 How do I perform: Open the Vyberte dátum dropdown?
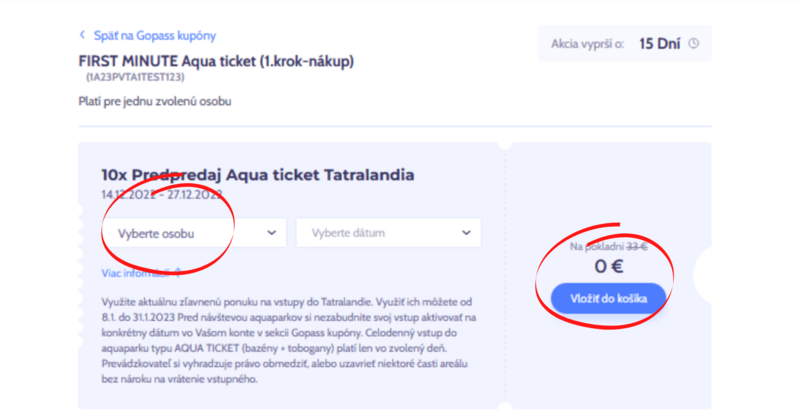[x=389, y=233]
